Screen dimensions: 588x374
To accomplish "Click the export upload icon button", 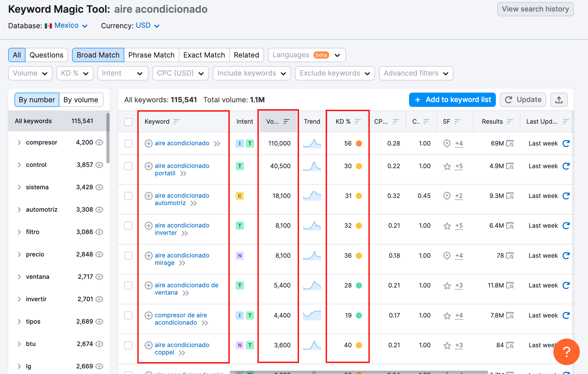I will point(559,100).
